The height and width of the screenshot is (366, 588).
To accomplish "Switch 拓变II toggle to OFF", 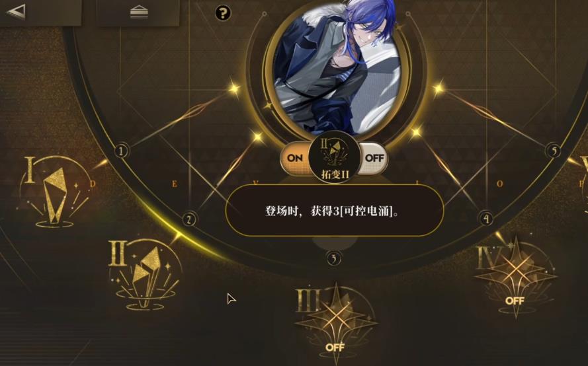I will [374, 158].
